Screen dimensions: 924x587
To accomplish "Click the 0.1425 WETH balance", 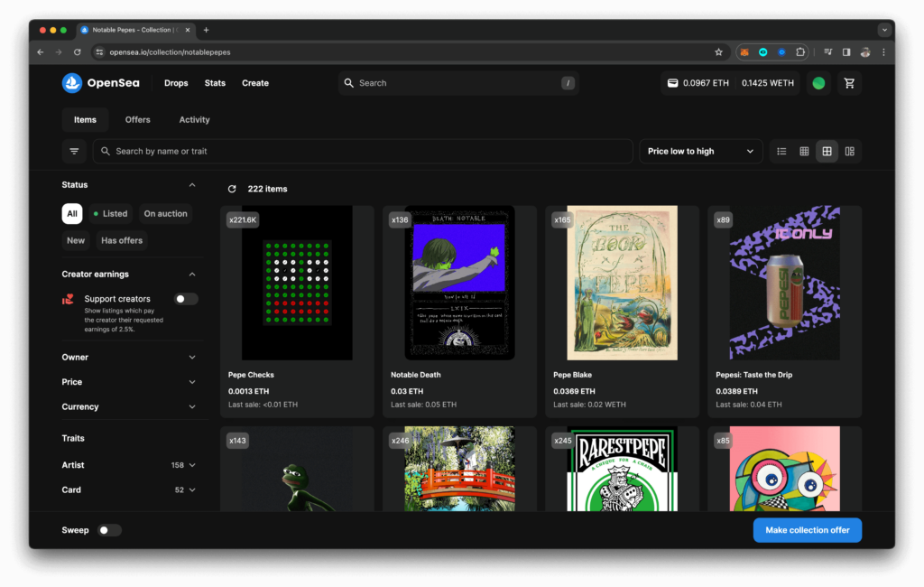I will [x=767, y=83].
